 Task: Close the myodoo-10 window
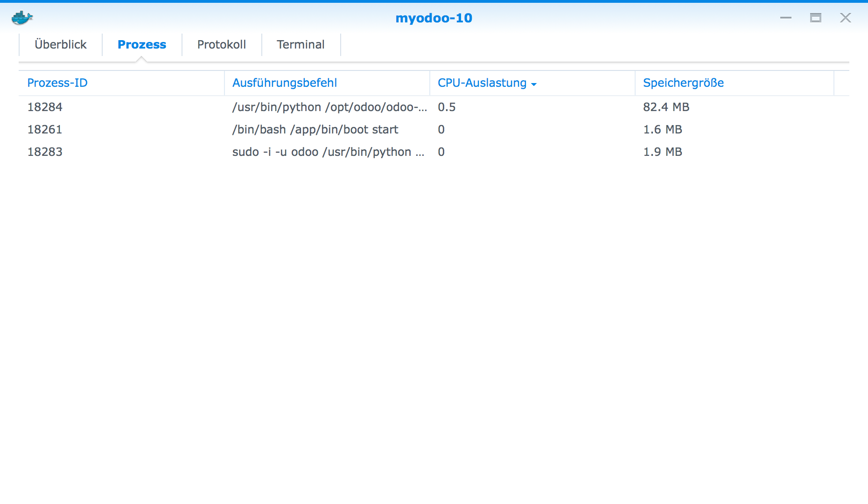click(x=846, y=18)
